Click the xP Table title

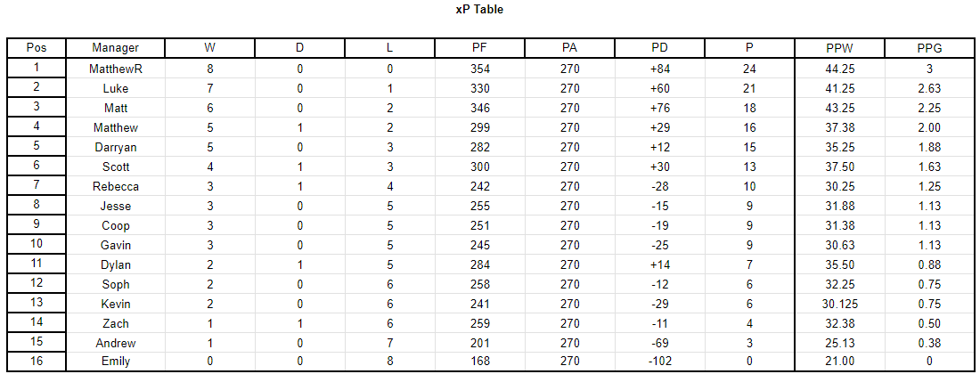point(479,10)
